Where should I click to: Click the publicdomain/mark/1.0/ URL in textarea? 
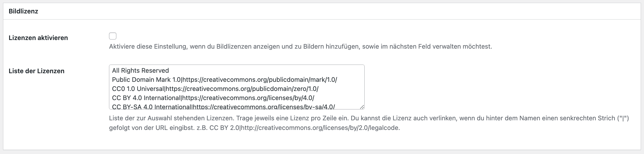point(260,80)
